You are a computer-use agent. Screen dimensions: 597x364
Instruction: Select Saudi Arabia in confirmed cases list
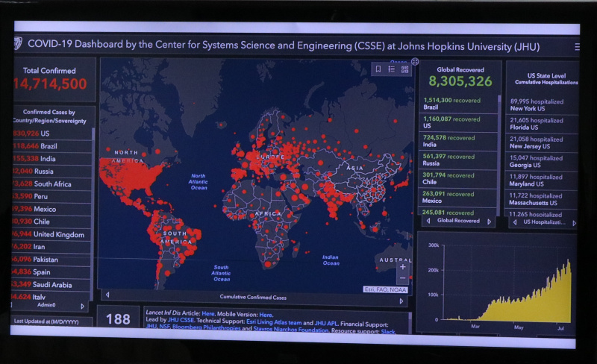click(52, 284)
